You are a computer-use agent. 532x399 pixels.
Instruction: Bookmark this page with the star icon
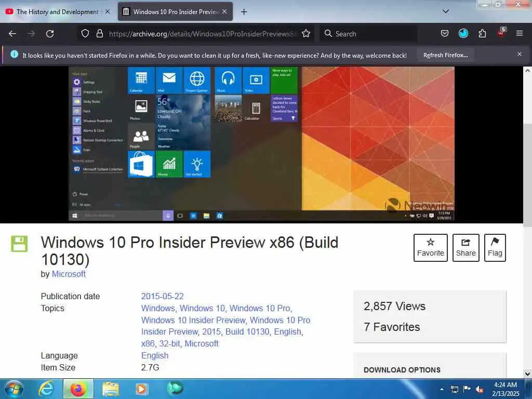coord(306,33)
